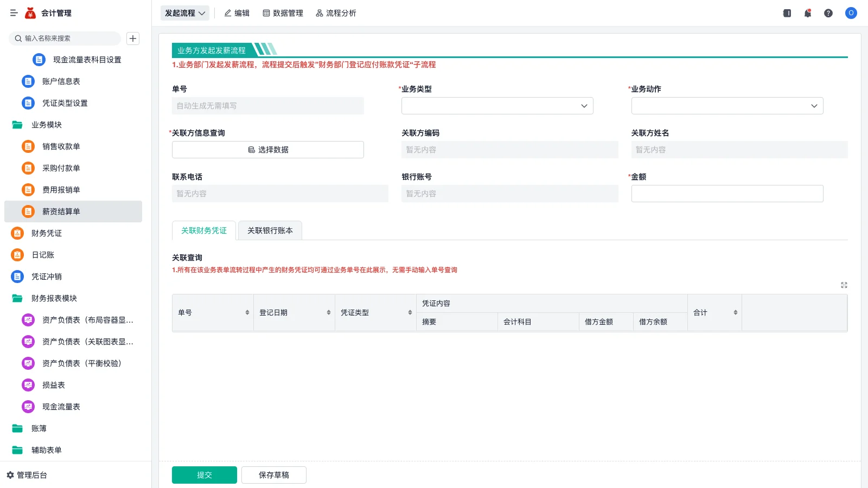Open the 费用报销单 flow icon

click(28, 190)
